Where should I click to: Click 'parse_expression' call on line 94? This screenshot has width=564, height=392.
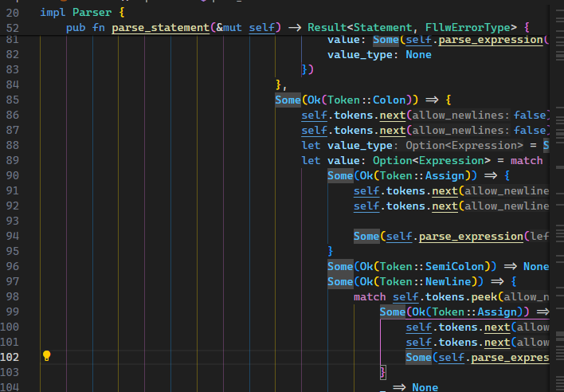click(x=472, y=237)
